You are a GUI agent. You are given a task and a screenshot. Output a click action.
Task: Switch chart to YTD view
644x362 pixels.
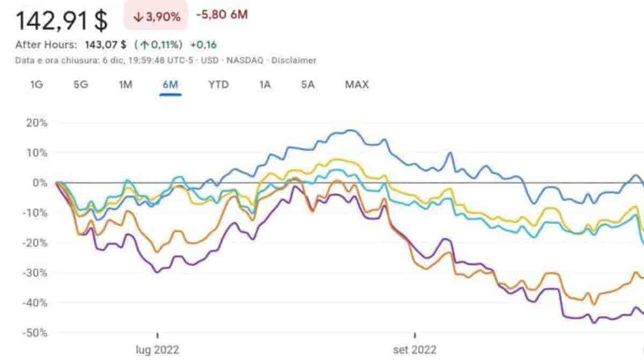(x=218, y=85)
